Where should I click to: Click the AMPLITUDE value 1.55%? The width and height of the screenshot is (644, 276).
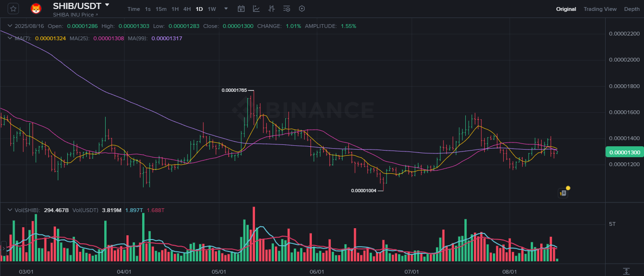348,26
